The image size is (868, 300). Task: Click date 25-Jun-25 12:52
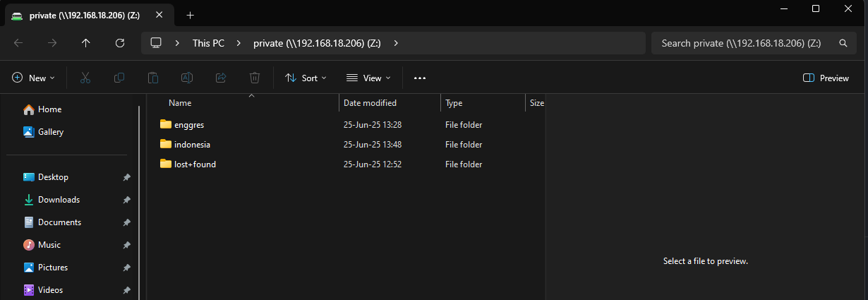coord(373,164)
